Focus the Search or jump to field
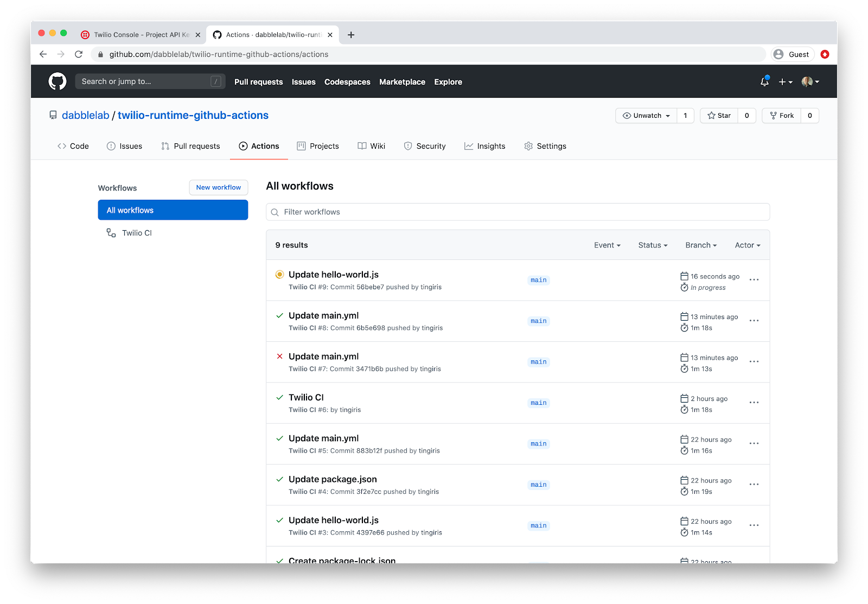 tap(150, 81)
